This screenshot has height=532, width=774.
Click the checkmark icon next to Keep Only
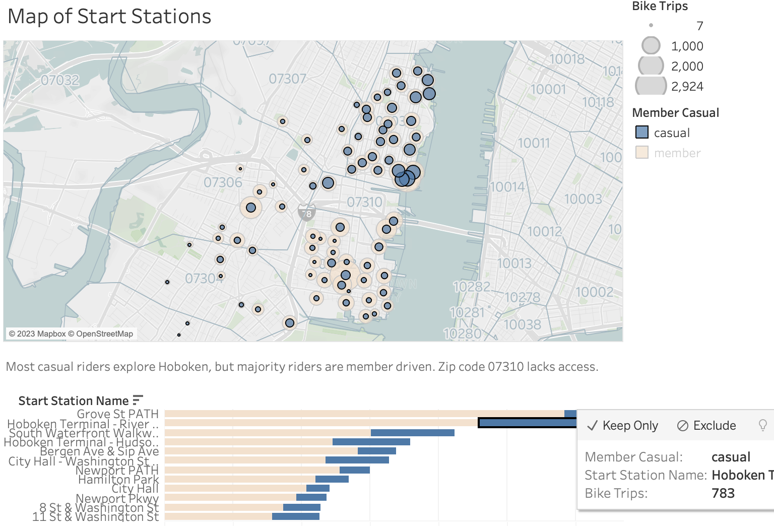click(x=593, y=425)
